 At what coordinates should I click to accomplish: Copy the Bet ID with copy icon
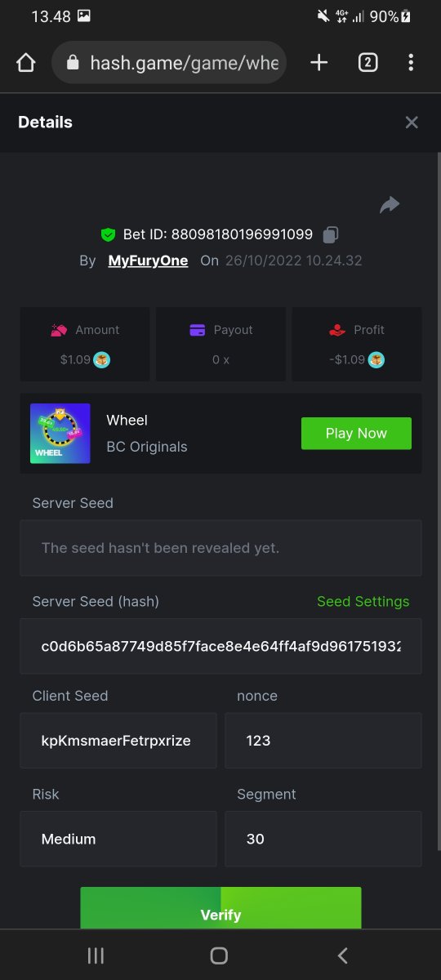click(330, 235)
